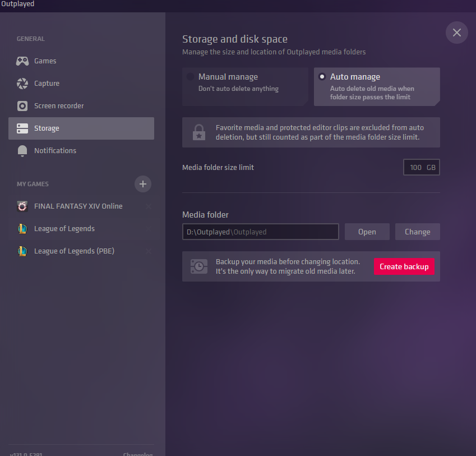The height and width of the screenshot is (456, 476).
Task: Click the Create backup button
Action: 404,266
